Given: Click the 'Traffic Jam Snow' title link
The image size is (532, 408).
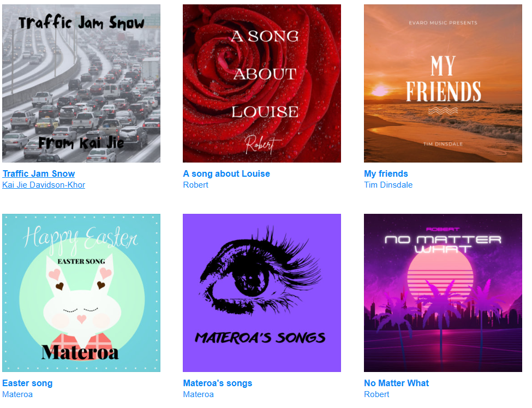Looking at the screenshot, I should pyautogui.click(x=39, y=173).
